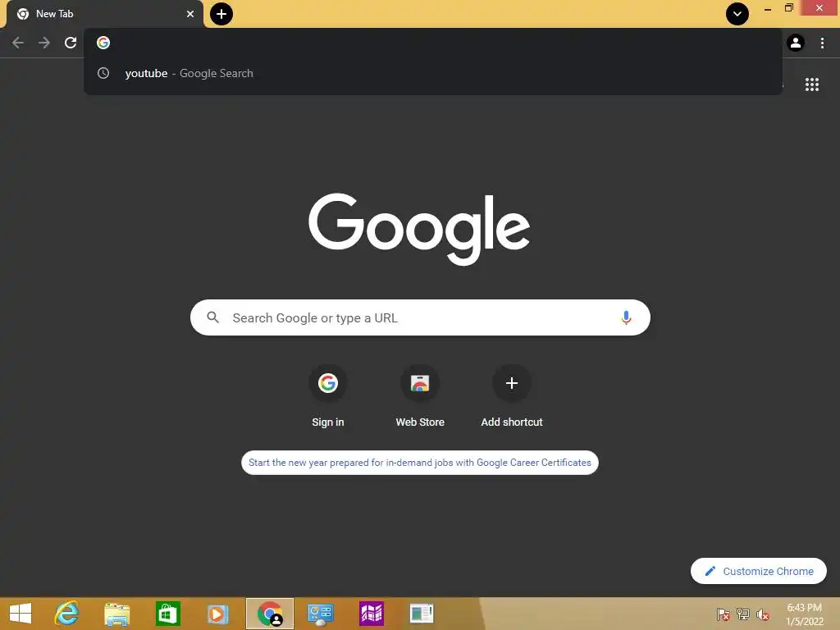Open a new tab with plus button

coord(221,14)
